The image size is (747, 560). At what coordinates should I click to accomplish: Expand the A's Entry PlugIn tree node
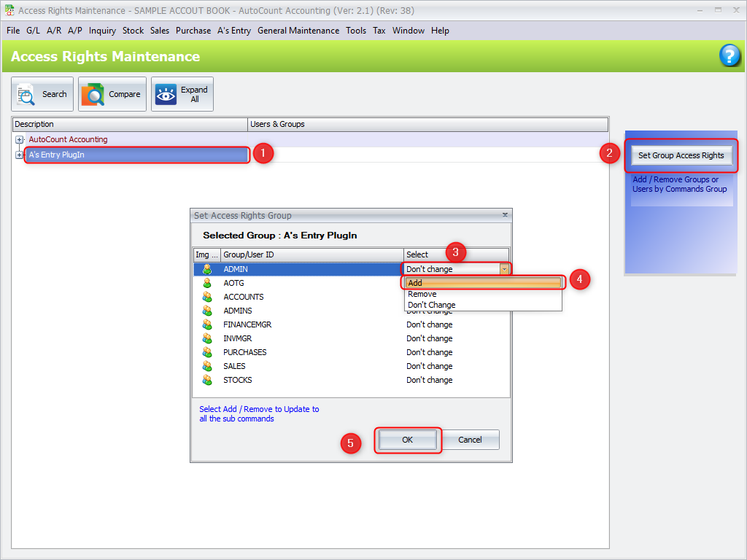coord(19,155)
